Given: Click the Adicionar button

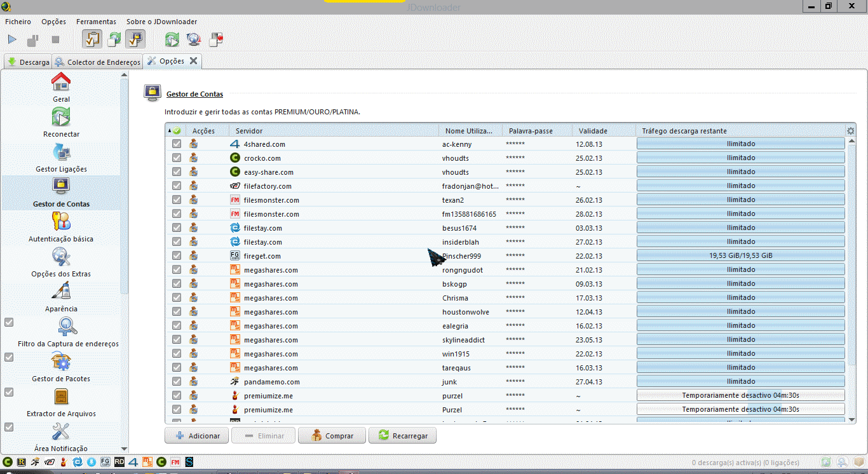Looking at the screenshot, I should click(197, 436).
